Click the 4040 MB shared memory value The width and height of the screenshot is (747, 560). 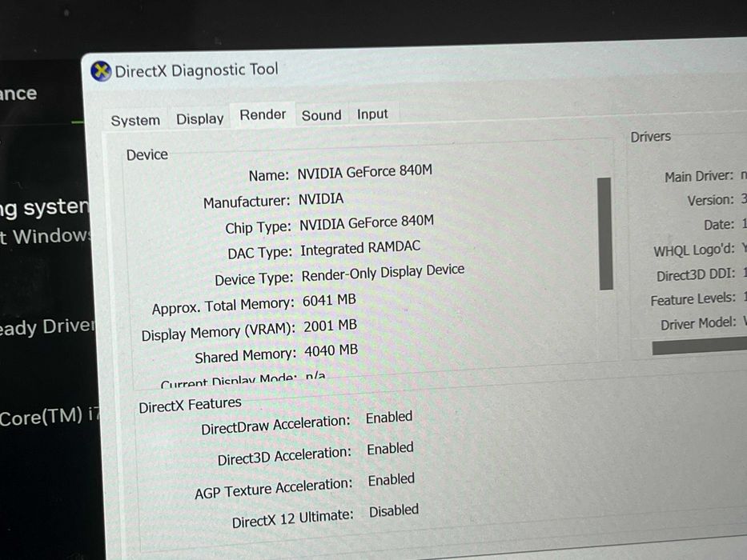coord(331,351)
